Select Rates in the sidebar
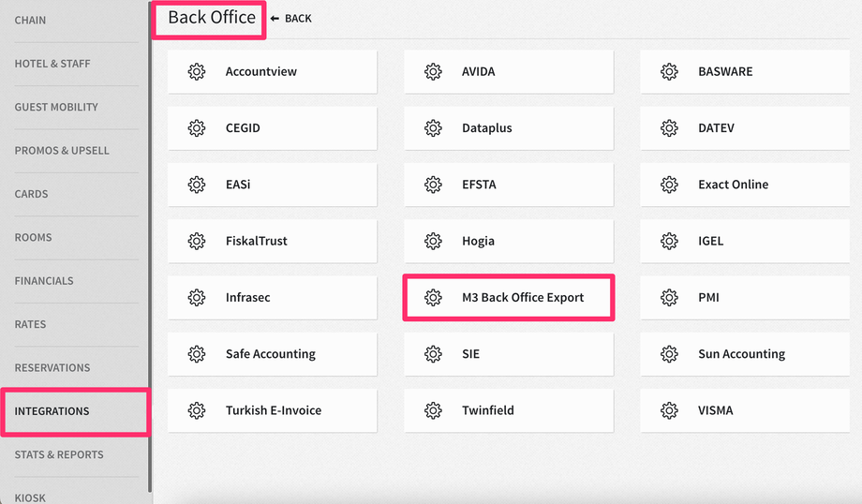 [30, 324]
